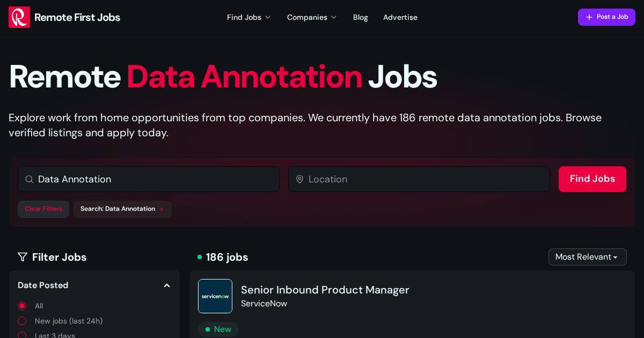
Task: Select the Last 3 days filter
Action: tap(22, 336)
